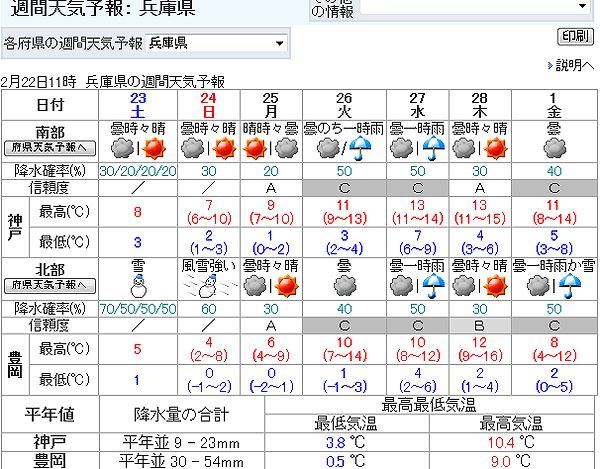Click the 1 金 date header
Viewport: 600px width, 469px height.
[x=554, y=105]
